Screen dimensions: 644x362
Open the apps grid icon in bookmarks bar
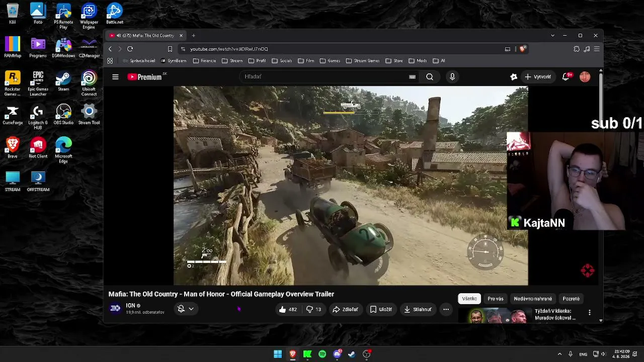(x=110, y=61)
